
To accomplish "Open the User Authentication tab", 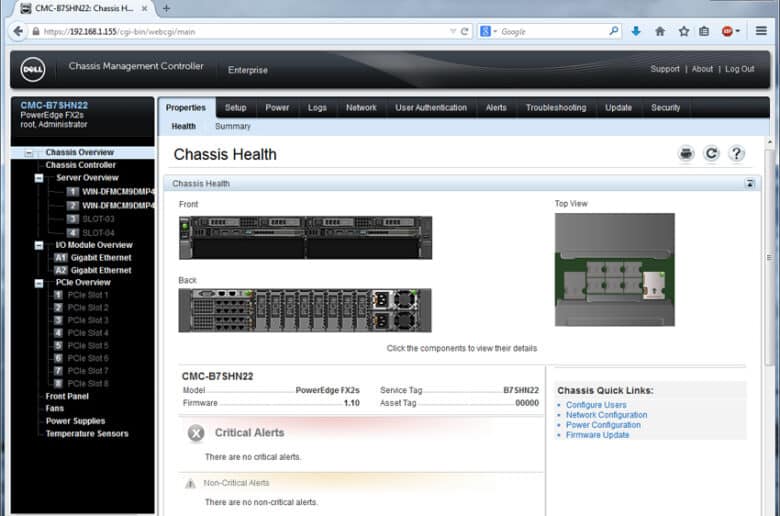I will (431, 107).
